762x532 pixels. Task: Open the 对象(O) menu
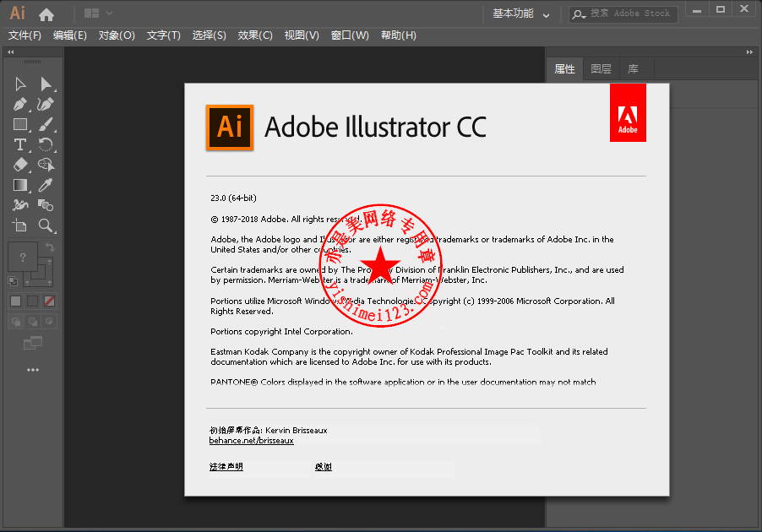pyautogui.click(x=117, y=35)
